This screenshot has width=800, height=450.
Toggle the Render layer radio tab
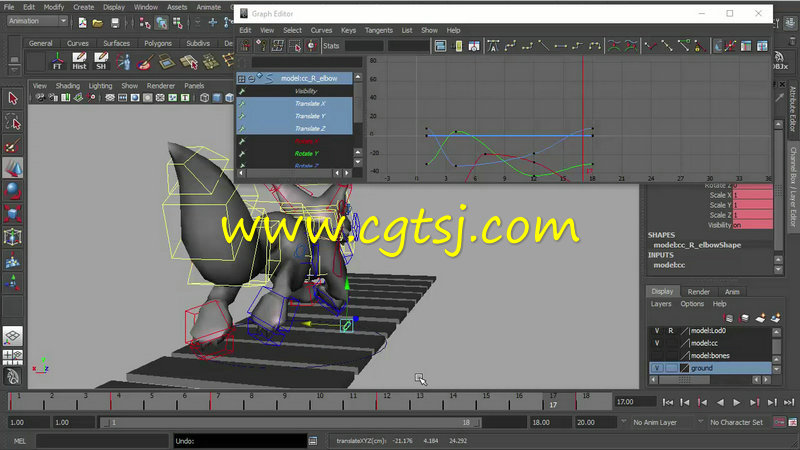(x=698, y=291)
